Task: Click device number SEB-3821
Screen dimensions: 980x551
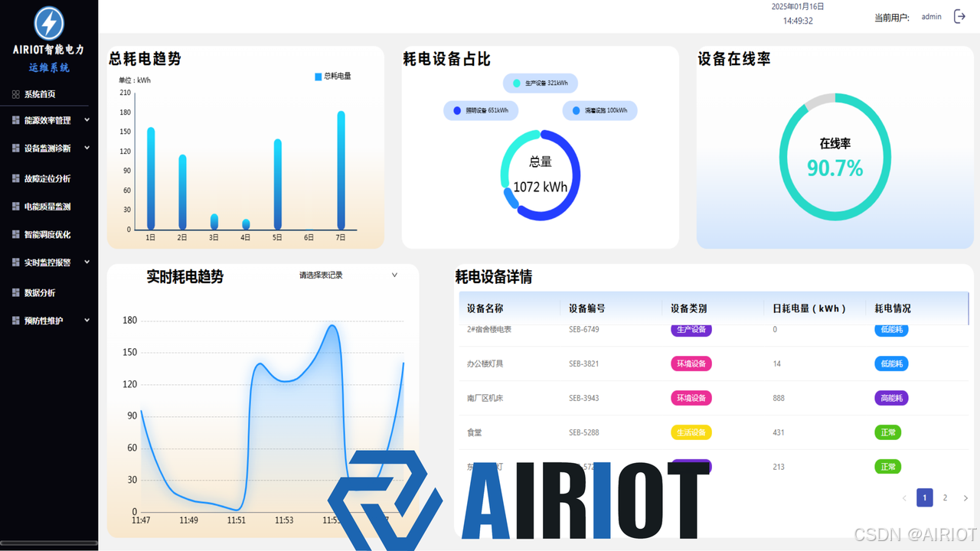Action: point(584,364)
